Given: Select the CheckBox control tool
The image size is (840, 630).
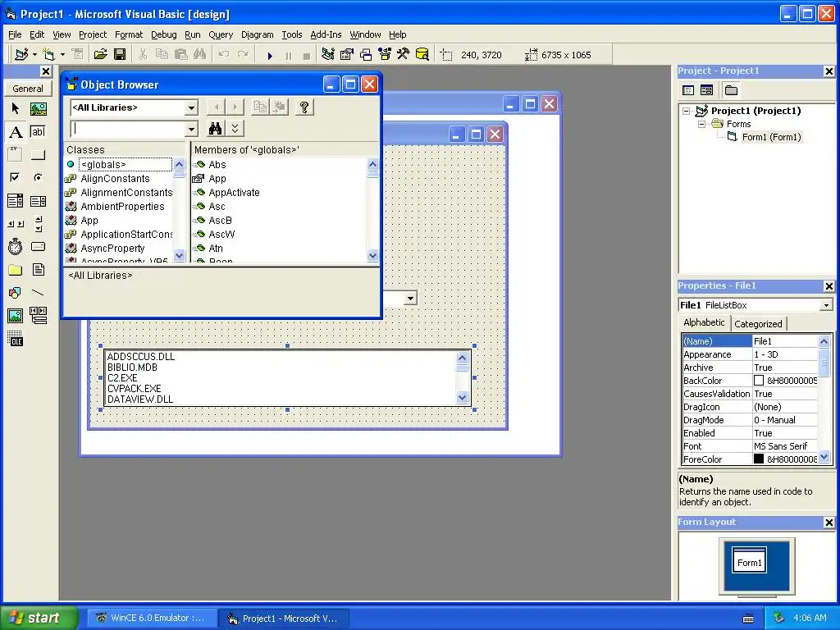Looking at the screenshot, I should click(x=16, y=177).
